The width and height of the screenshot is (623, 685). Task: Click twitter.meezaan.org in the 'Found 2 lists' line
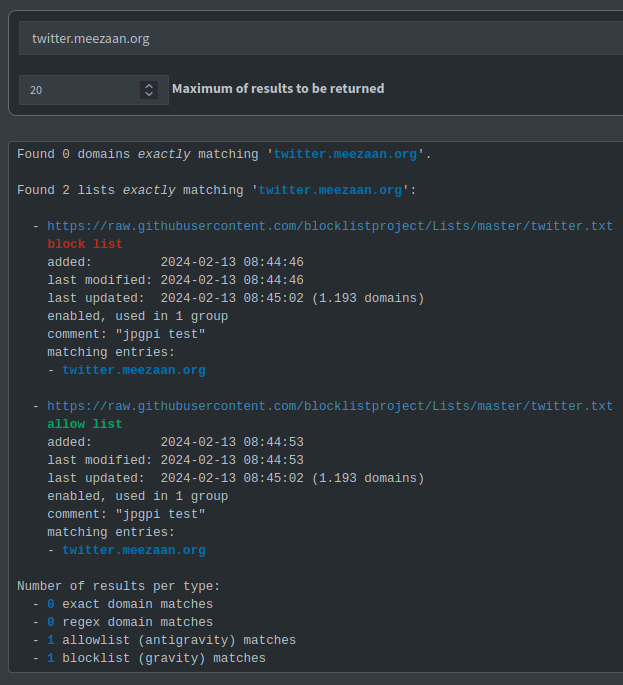[x=330, y=190]
